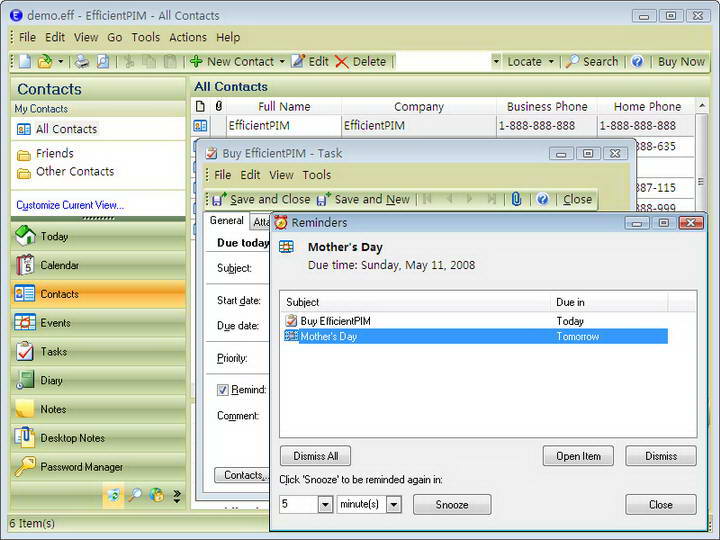
Task: Click the help icon beside Buy Now
Action: tap(637, 62)
